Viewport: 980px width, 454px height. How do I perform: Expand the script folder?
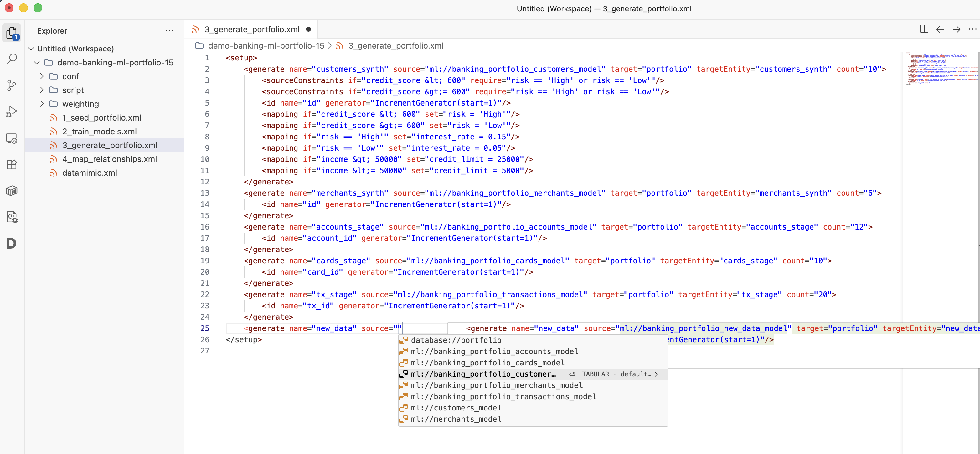pos(42,90)
